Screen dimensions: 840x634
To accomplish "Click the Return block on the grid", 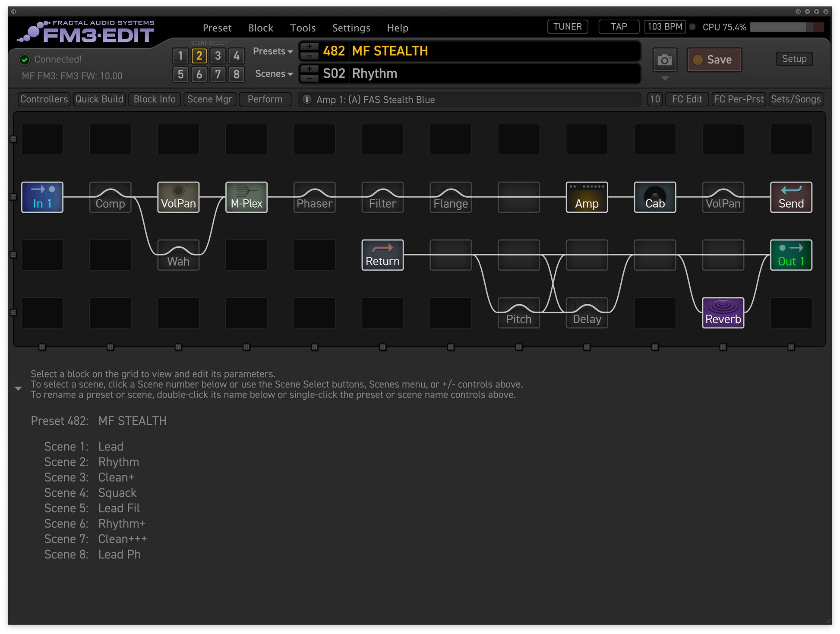I will (x=382, y=255).
